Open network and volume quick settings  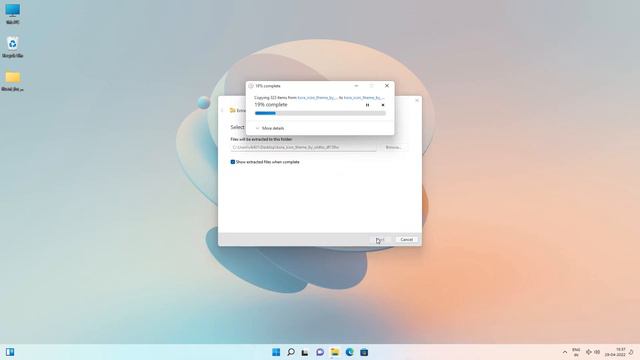tap(593, 352)
